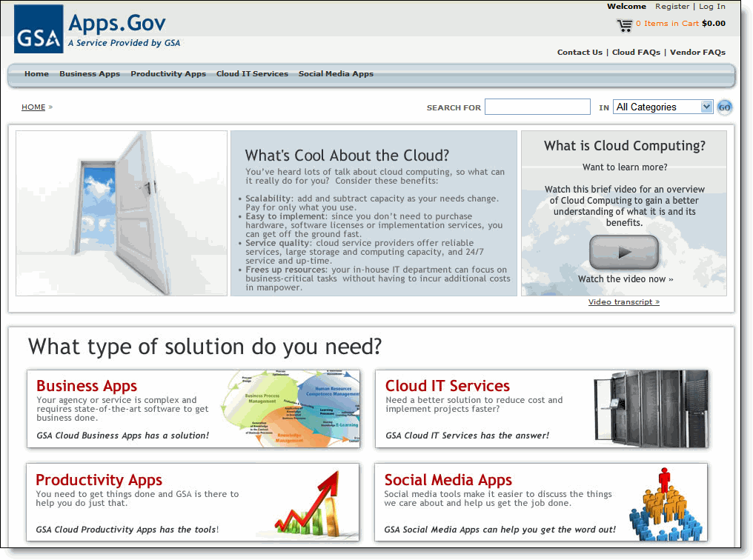Open the Cloud IT Services card heading
753x560 pixels.
(x=447, y=386)
